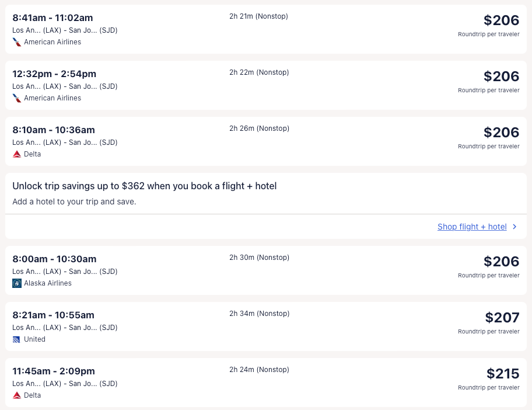Click the United logo icon
Screen dimensions: 532x410
tap(17, 339)
